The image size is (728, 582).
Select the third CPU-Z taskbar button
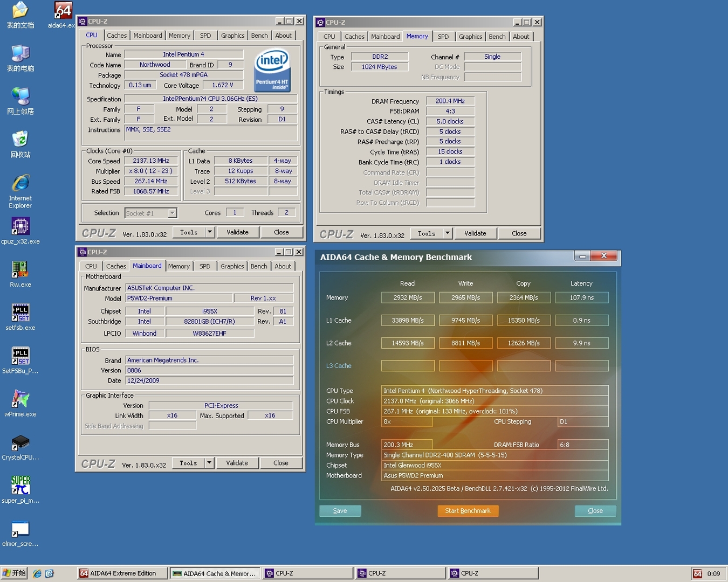coord(493,573)
